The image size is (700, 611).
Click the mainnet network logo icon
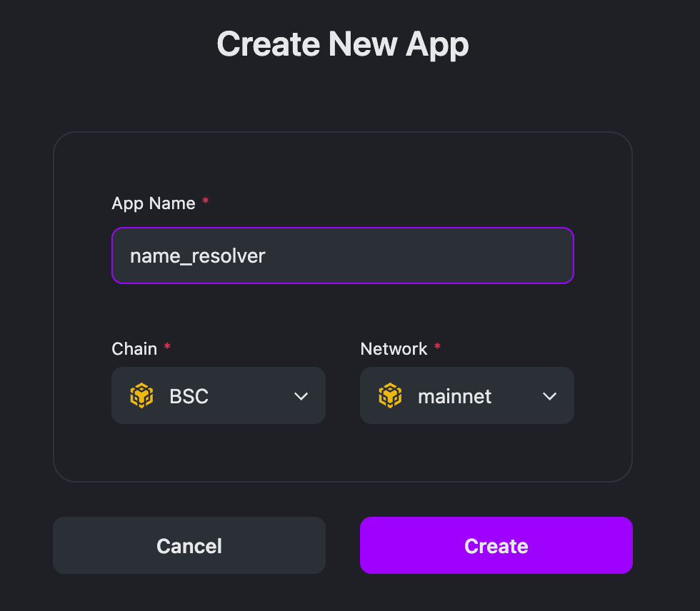click(390, 395)
